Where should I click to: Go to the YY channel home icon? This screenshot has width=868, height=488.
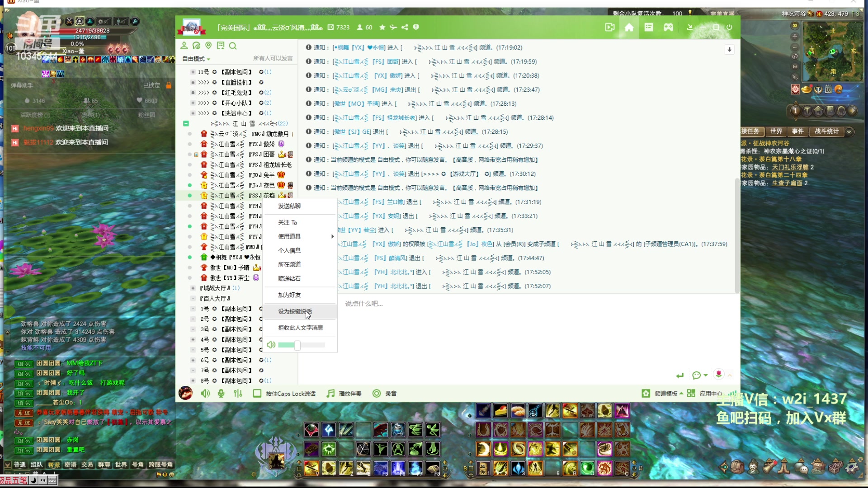(629, 28)
